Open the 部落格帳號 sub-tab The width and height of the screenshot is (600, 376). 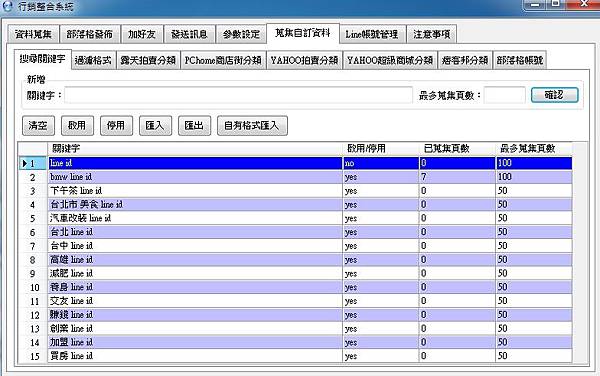pos(520,60)
